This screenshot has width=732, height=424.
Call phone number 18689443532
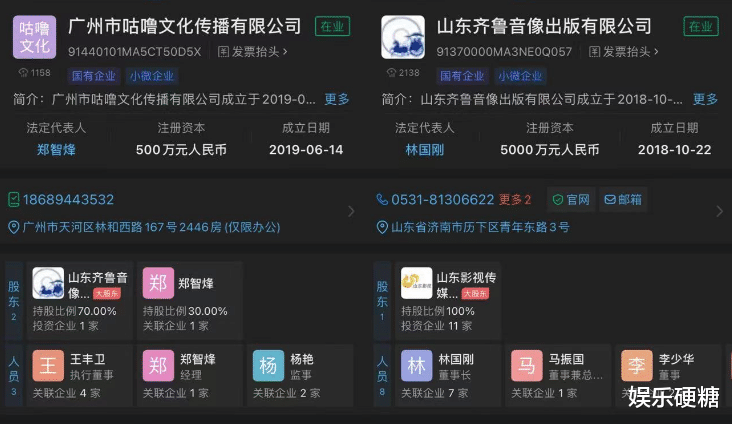pos(68,200)
